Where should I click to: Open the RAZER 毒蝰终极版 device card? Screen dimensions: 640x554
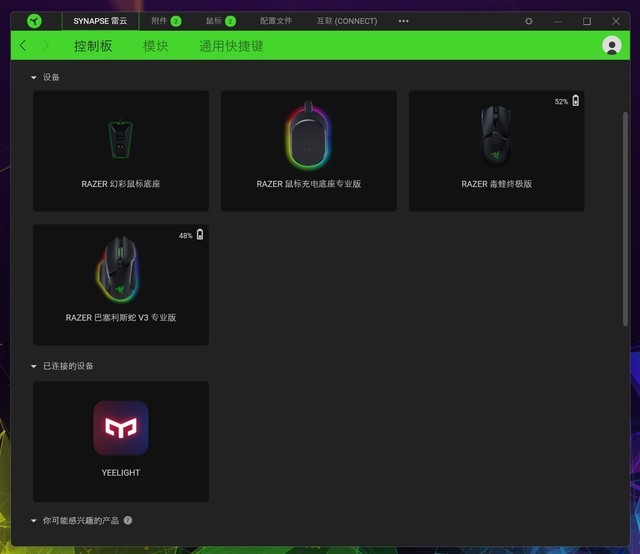[x=496, y=151]
